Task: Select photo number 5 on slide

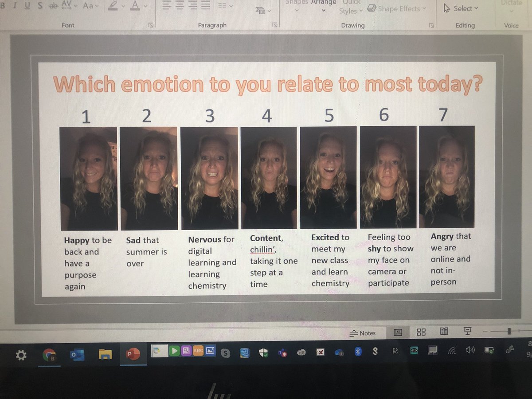Action: 328,178
